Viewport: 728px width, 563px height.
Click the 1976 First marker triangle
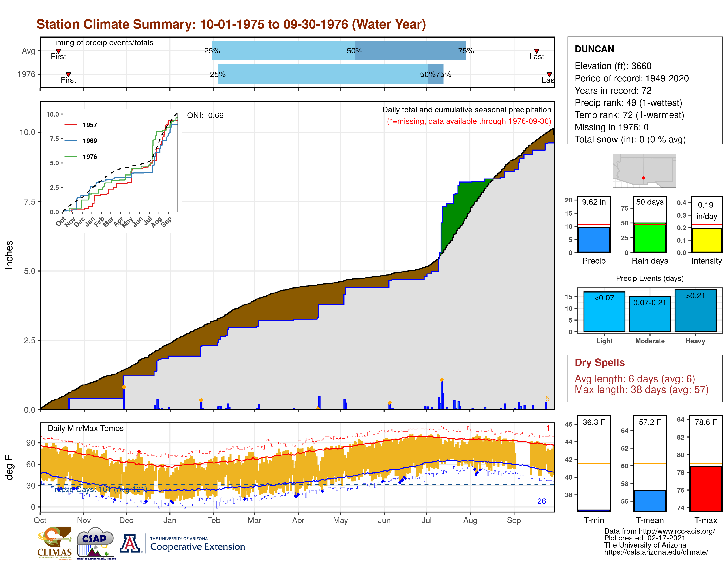(68, 74)
